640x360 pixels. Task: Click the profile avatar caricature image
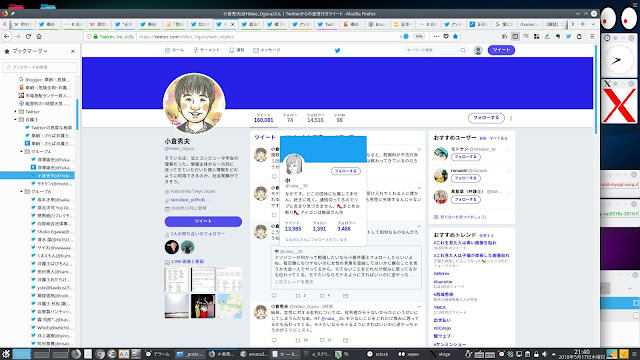(x=194, y=104)
